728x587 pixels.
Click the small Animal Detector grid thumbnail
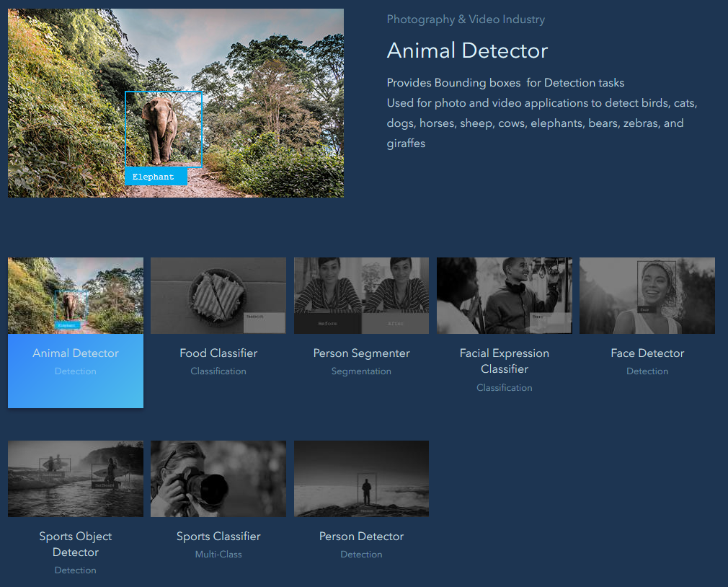(76, 296)
